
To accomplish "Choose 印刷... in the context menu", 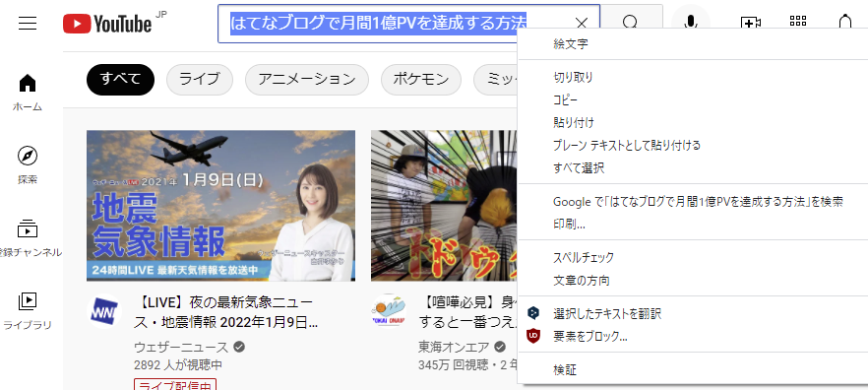I will pyautogui.click(x=693, y=225).
